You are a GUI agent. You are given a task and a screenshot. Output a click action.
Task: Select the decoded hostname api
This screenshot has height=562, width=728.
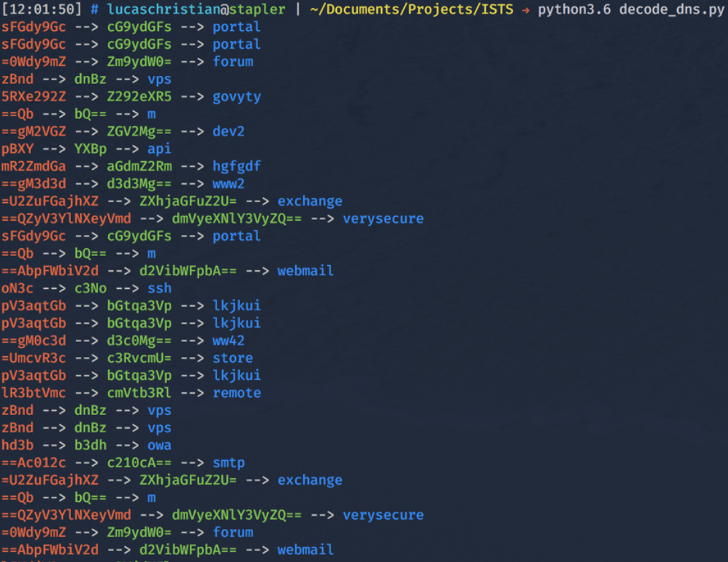coord(159,148)
